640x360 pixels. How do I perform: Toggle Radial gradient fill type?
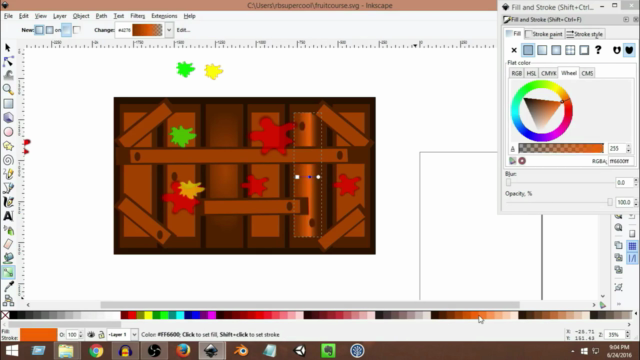tap(556, 50)
